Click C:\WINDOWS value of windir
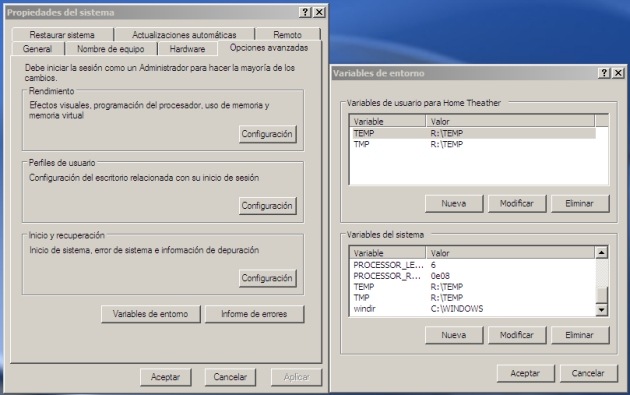Screen dimensions: 630x395 click(457, 309)
